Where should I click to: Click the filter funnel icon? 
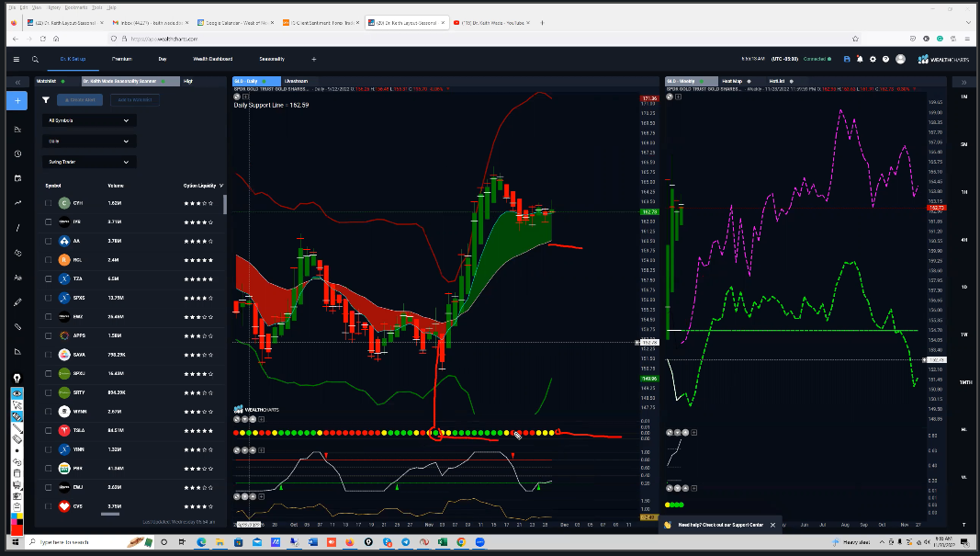[46, 99]
